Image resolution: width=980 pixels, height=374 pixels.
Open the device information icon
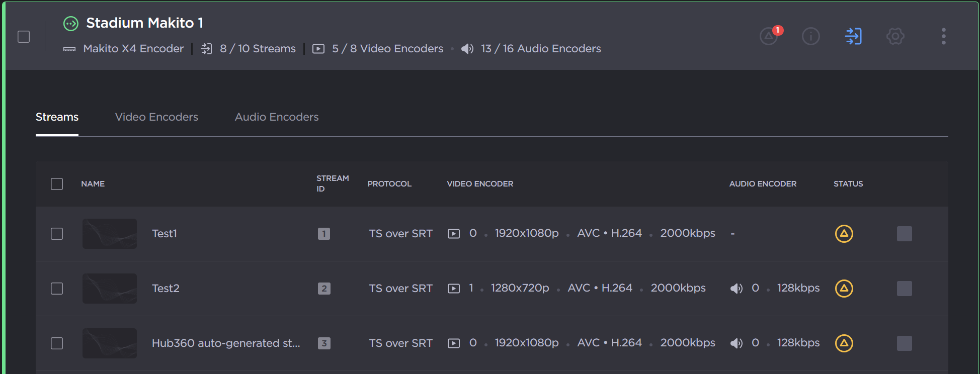coord(811,36)
